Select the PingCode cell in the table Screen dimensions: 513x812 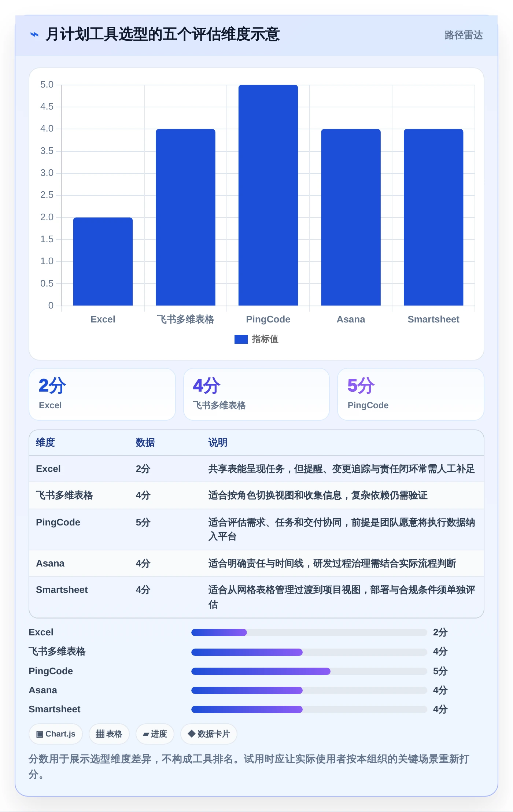[58, 523]
